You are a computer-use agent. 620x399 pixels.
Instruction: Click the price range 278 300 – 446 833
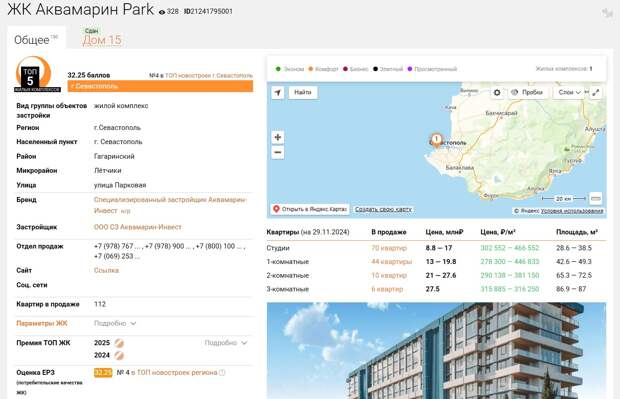click(510, 262)
